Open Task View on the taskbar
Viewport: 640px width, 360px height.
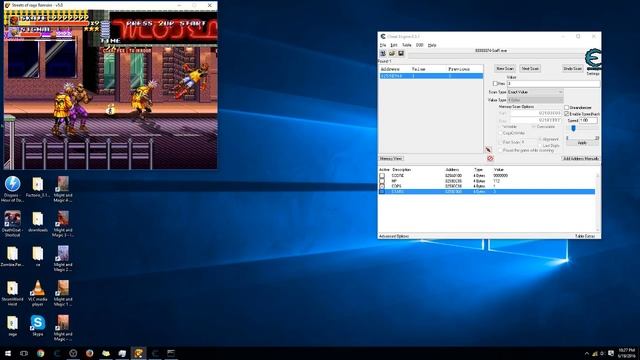click(x=24, y=353)
